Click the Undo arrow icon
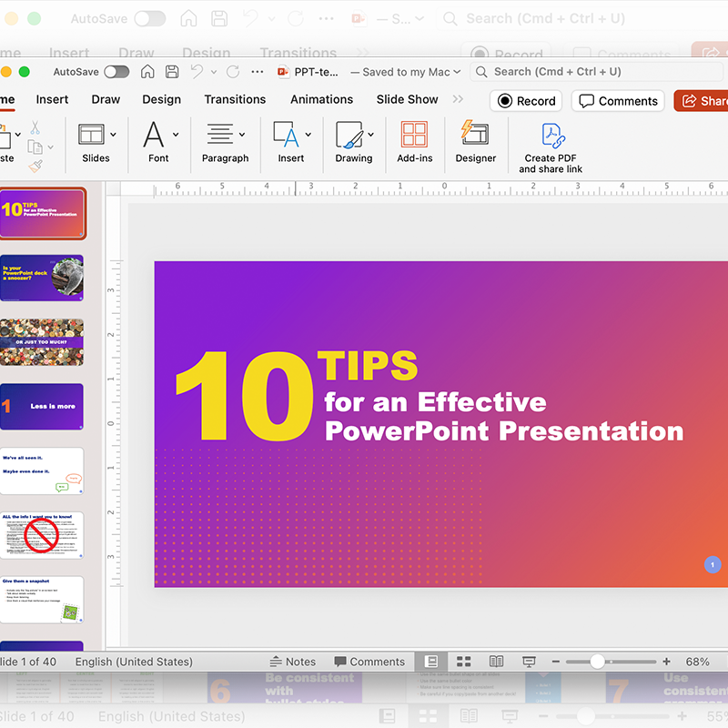 point(197,72)
